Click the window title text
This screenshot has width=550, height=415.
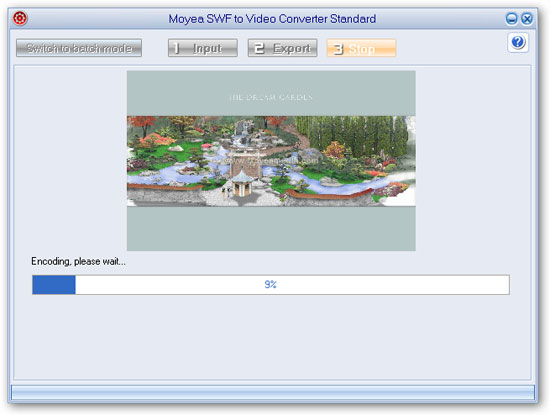[x=272, y=19]
